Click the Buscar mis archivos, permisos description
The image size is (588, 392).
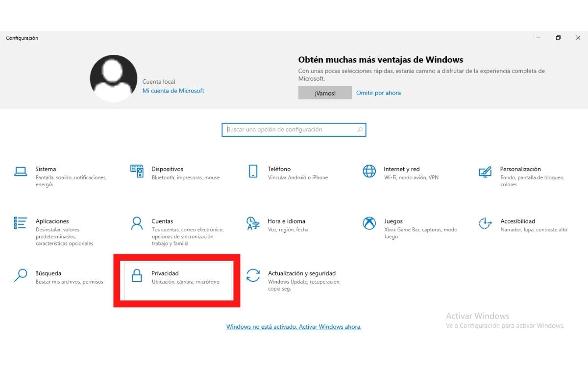70,282
